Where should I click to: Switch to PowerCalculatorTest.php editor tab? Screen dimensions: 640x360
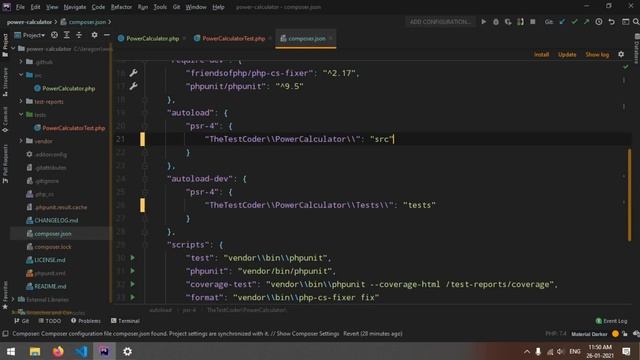233,38
